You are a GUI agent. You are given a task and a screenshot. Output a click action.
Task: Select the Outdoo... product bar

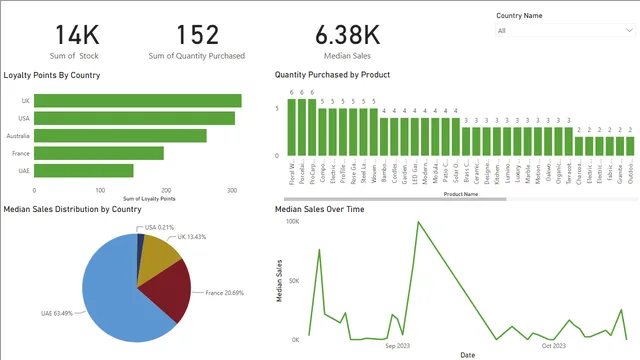pos(630,146)
